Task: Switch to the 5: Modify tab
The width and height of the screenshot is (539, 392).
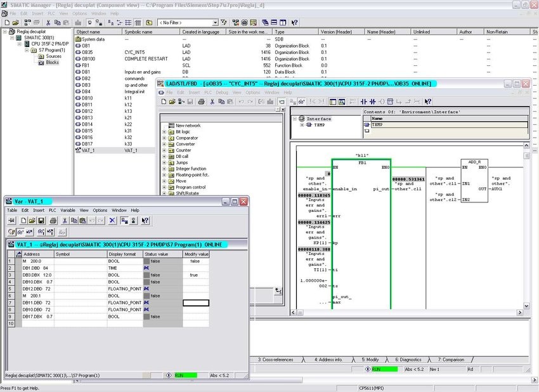Action: coord(370,360)
